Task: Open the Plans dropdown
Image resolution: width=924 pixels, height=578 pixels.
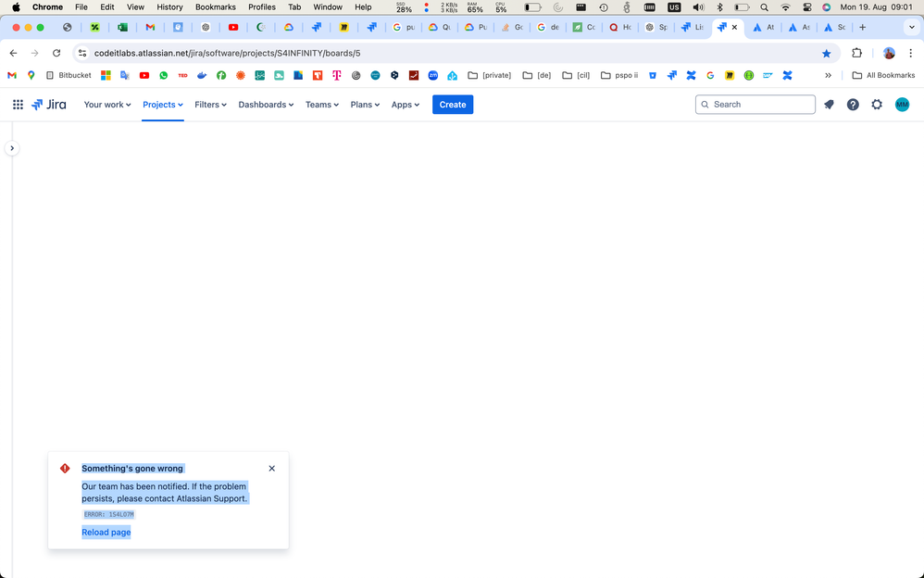Action: coord(365,105)
